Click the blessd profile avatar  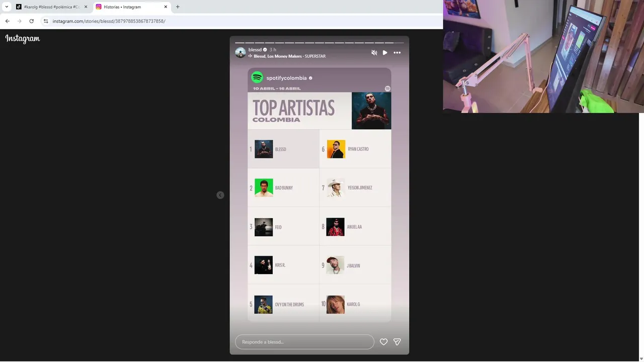pyautogui.click(x=240, y=52)
